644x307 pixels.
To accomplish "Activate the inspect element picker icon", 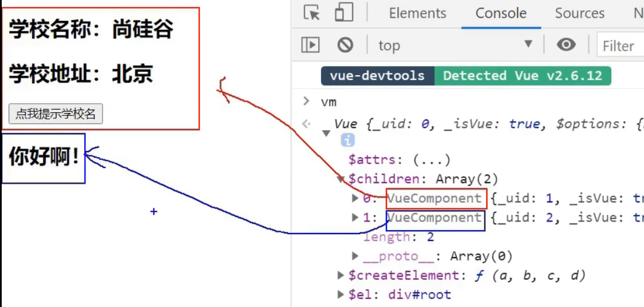I will click(311, 13).
